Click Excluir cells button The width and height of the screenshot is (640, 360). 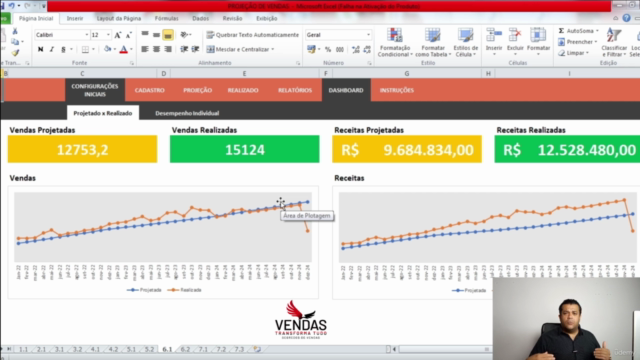[515, 42]
